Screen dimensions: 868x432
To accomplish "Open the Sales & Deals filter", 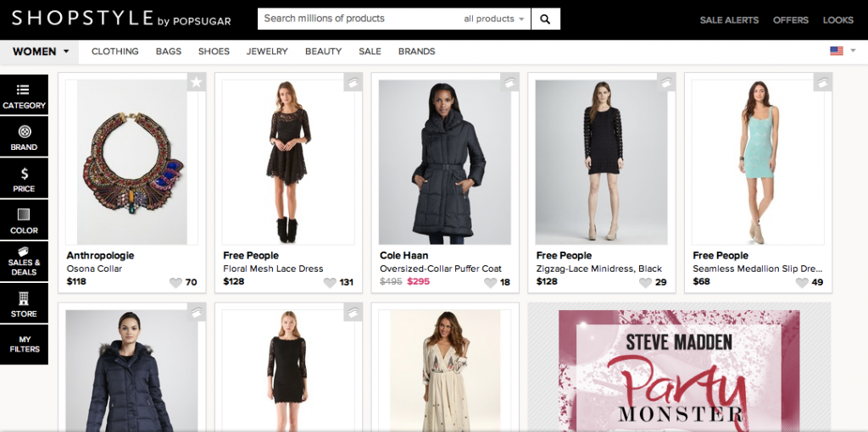I will [x=24, y=262].
